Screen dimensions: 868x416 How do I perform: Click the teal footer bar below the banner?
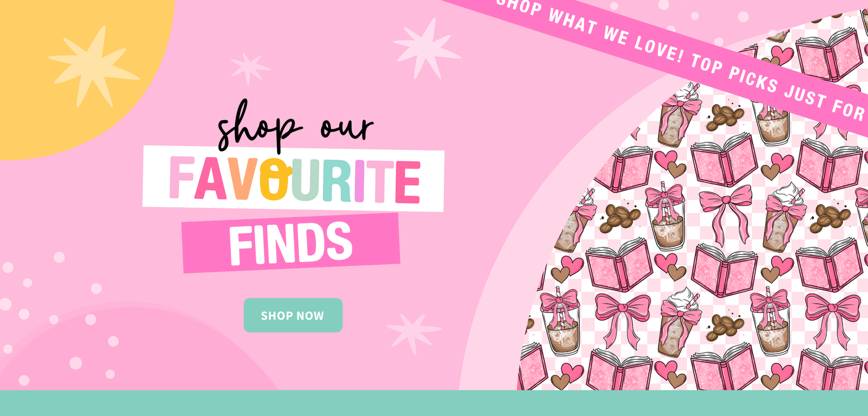434,403
